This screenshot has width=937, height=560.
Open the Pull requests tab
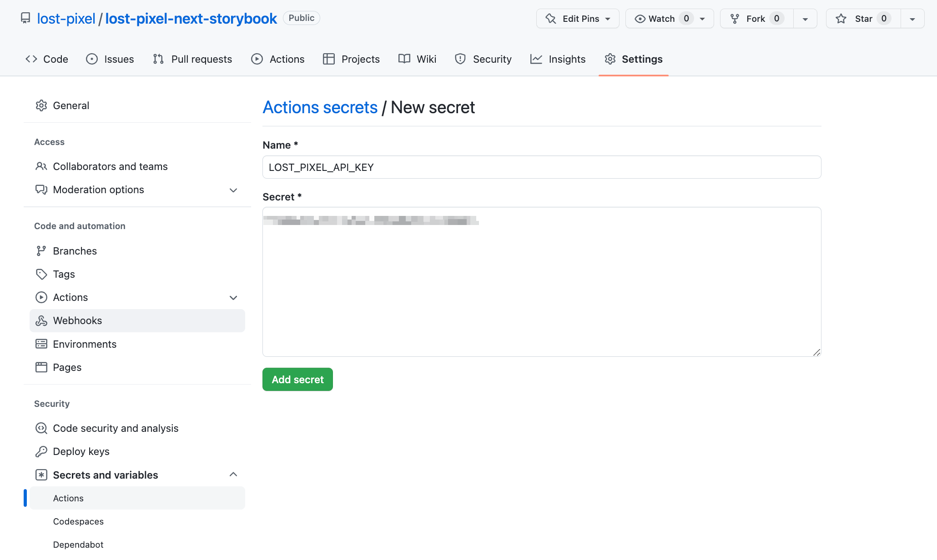tap(192, 59)
